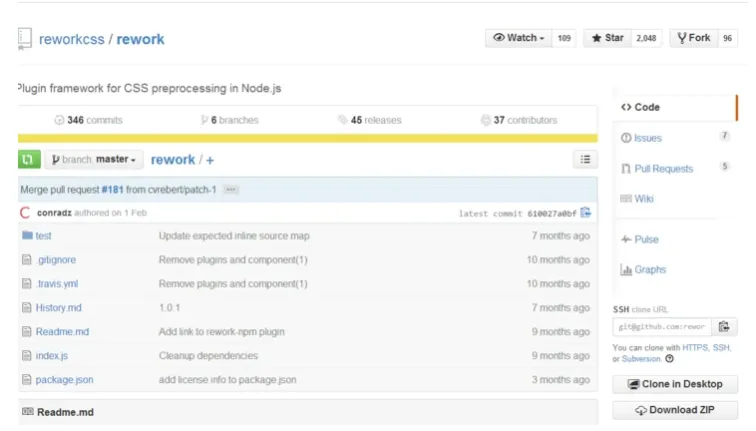The image size is (756, 431).
Task: Open the .travis.yml file
Action: coord(57,283)
